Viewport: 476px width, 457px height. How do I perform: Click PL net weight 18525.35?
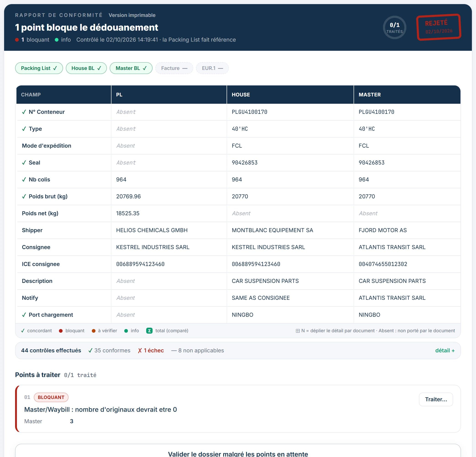pos(128,213)
